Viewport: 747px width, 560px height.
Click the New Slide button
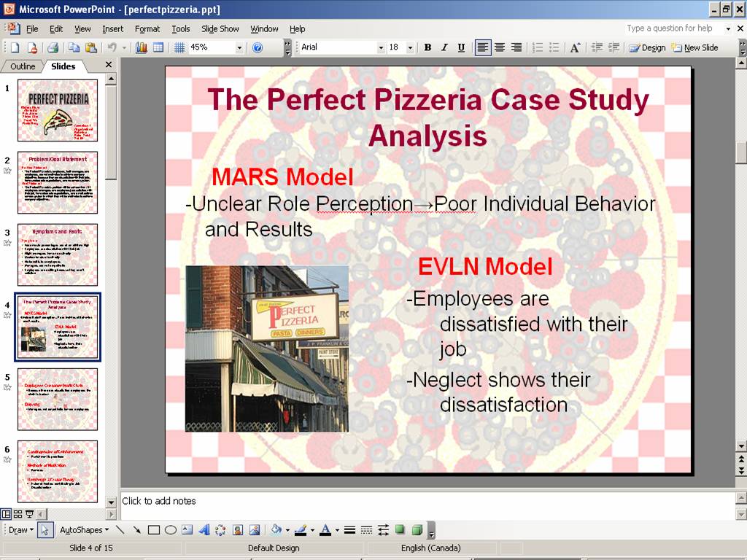pyautogui.click(x=694, y=47)
